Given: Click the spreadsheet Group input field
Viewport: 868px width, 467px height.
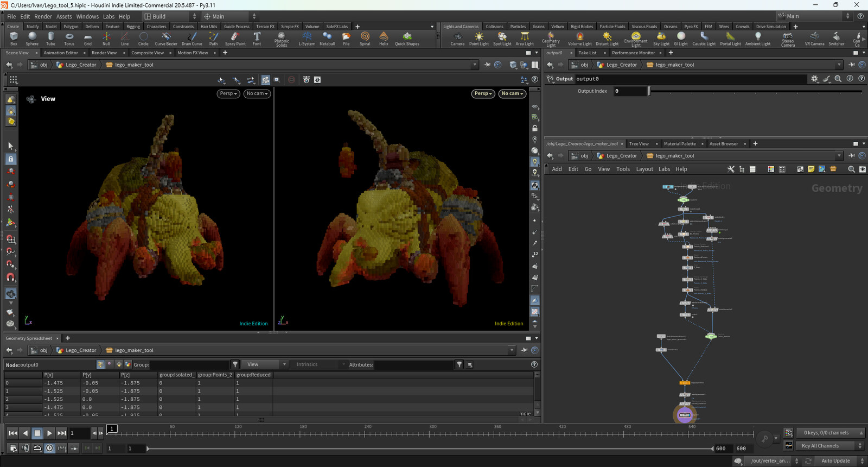Looking at the screenshot, I should pyautogui.click(x=189, y=364).
